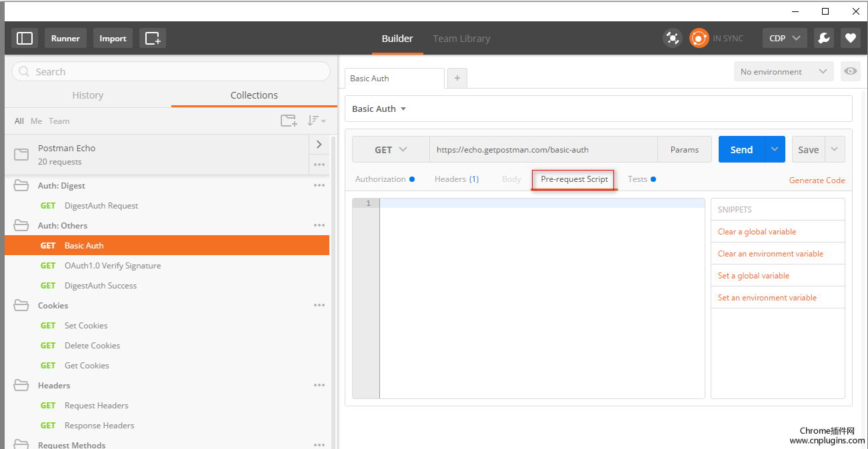The width and height of the screenshot is (868, 449).
Task: Filter collections by Me
Action: [x=36, y=121]
